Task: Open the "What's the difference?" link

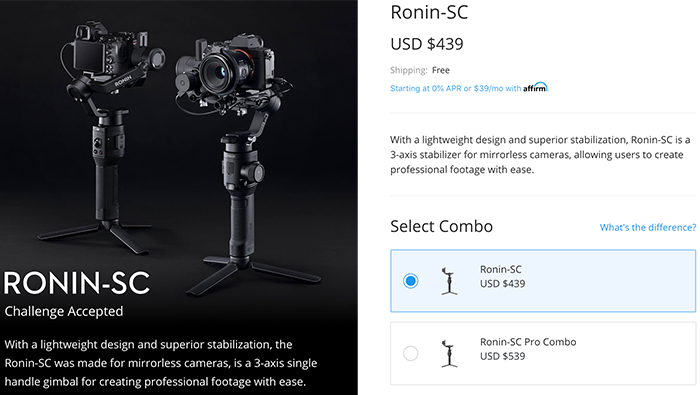Action: [x=648, y=227]
